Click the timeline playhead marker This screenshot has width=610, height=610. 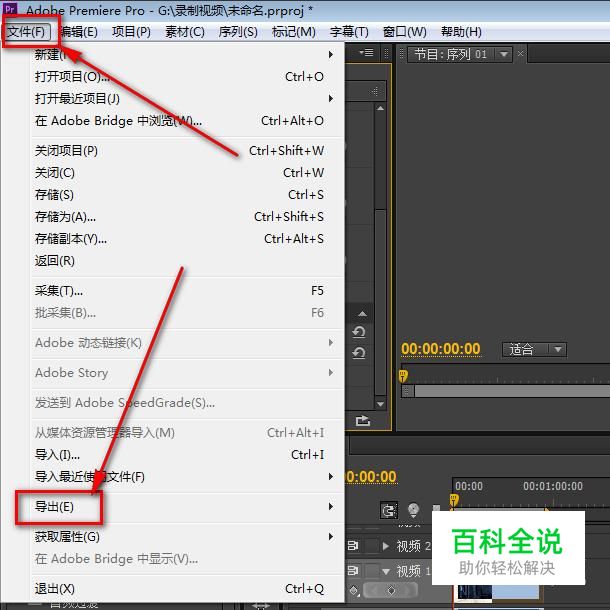pyautogui.click(x=454, y=500)
